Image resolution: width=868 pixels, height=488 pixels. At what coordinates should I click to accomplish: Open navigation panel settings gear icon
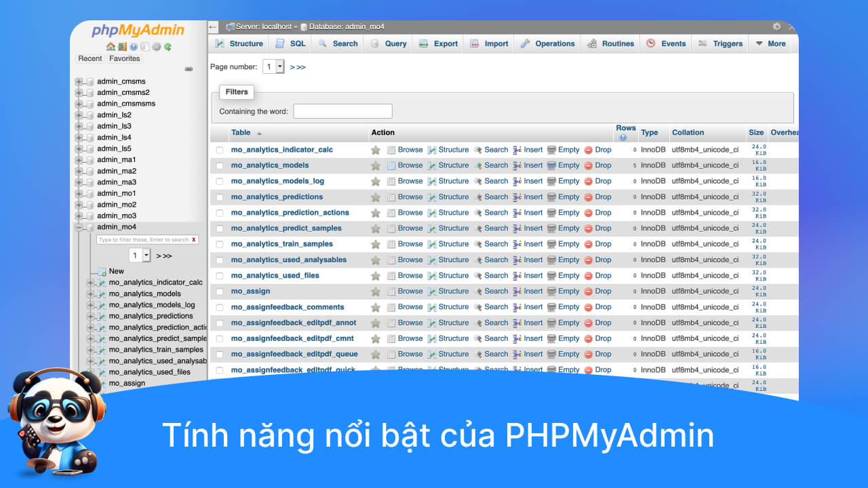pyautogui.click(x=156, y=47)
